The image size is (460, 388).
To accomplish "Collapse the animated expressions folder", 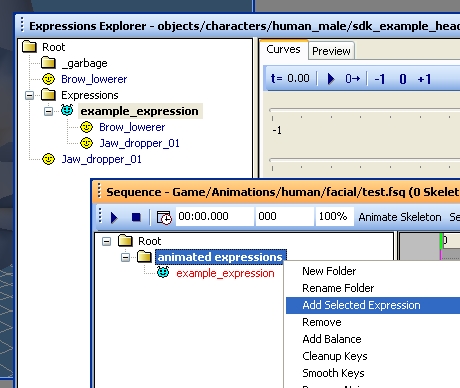I will (x=125, y=257).
